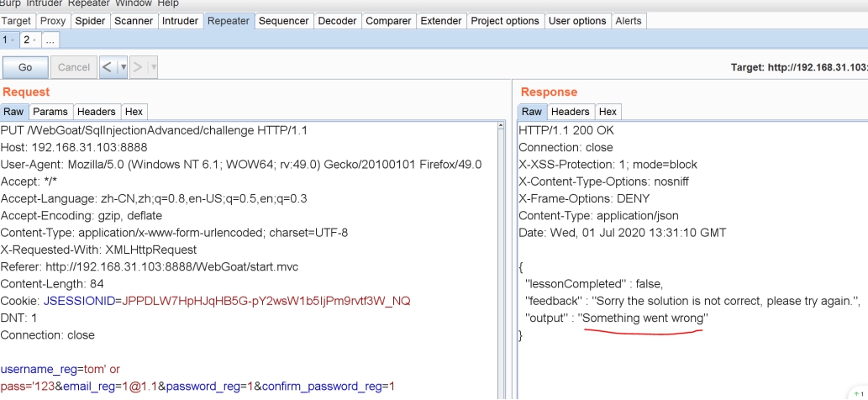Screen dimensions: 868x400
Task: Select the Request Raw view tab
Action: click(13, 112)
